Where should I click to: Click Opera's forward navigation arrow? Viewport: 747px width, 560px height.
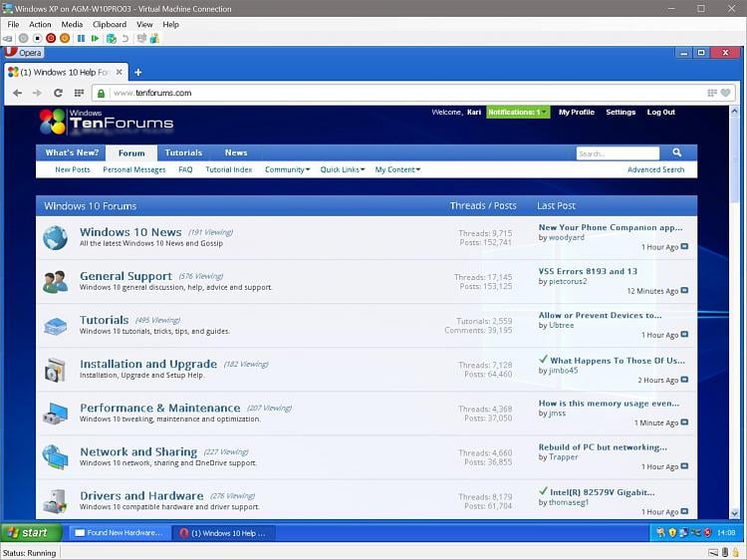(37, 93)
